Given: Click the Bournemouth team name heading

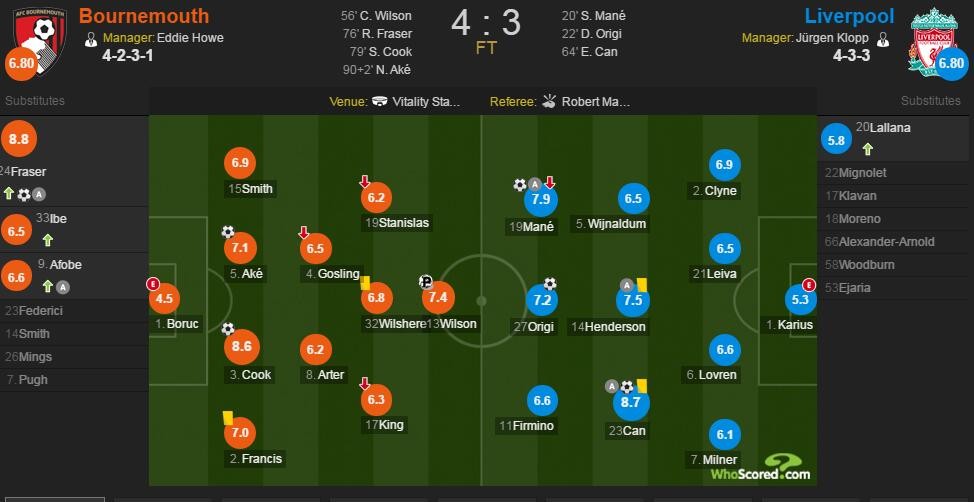Looking at the screenshot, I should (x=144, y=16).
